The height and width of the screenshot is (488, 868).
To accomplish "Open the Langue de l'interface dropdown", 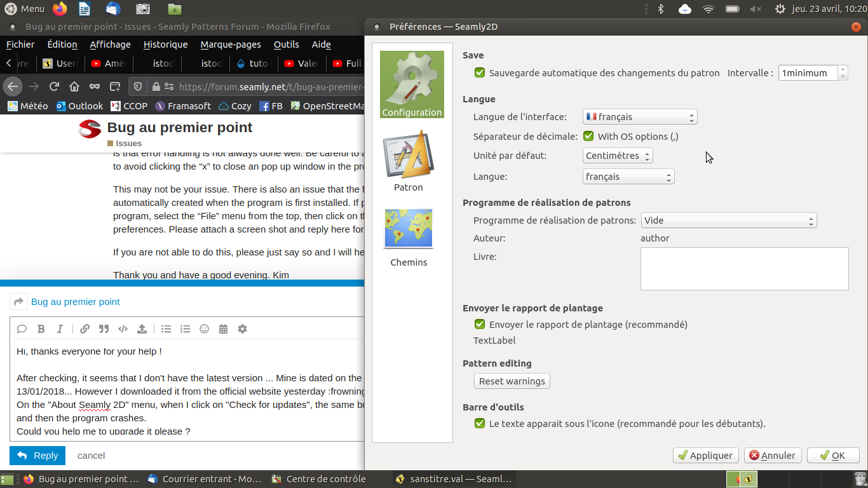I will click(639, 117).
